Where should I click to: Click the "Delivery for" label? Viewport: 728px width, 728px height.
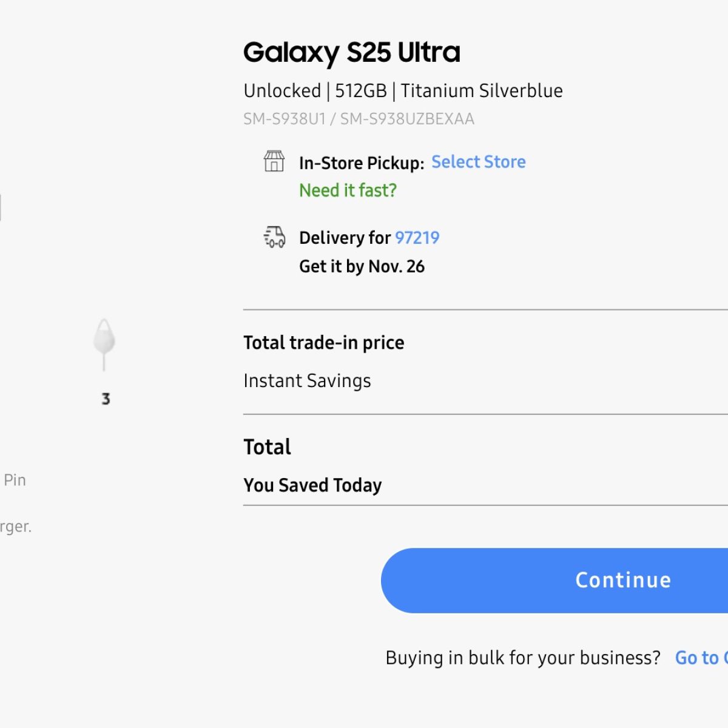point(345,238)
